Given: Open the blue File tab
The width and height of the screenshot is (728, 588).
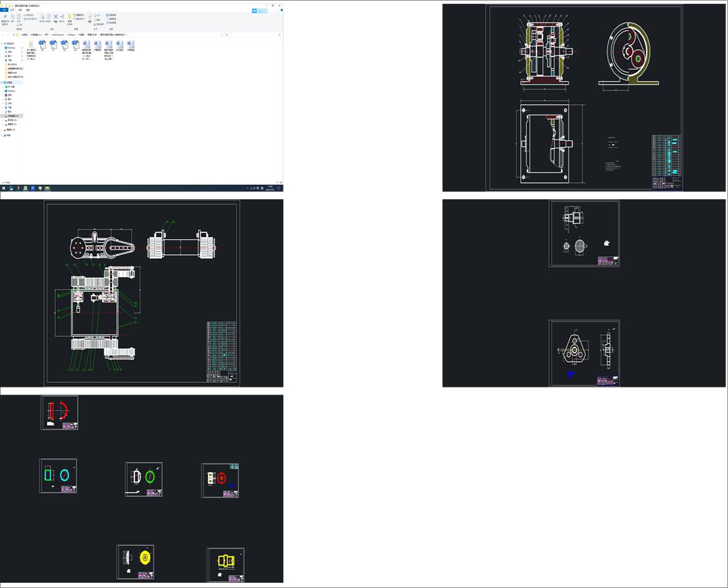Looking at the screenshot, I should pos(4,10).
